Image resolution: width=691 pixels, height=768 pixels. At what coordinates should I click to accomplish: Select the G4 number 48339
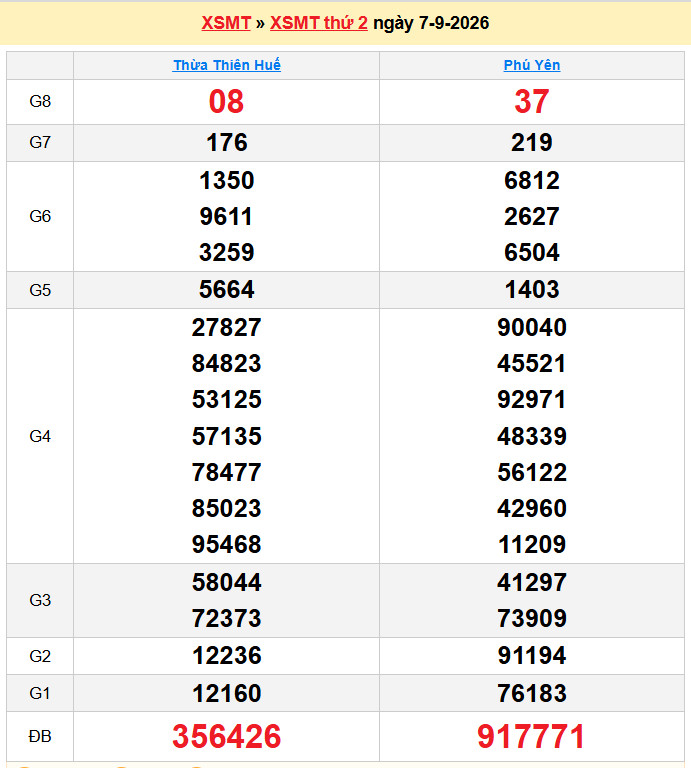[532, 436]
